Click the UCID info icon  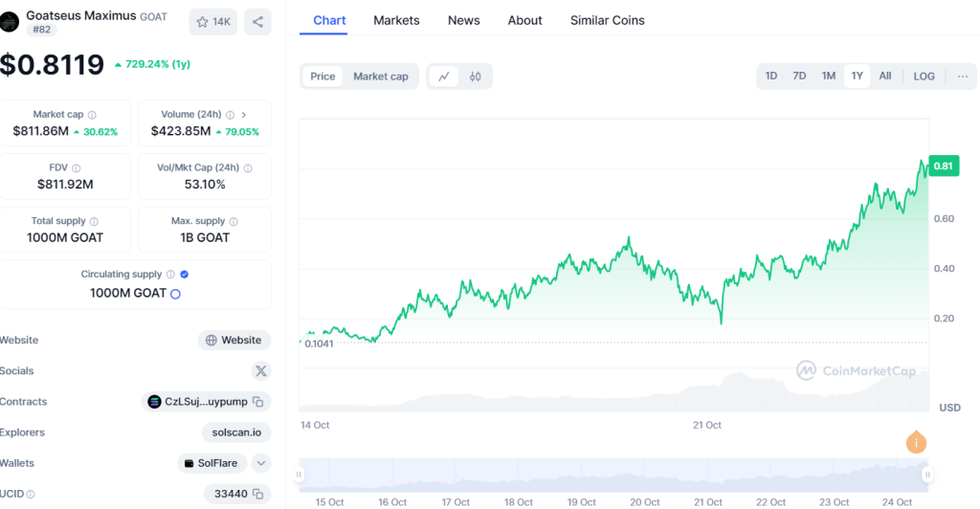point(31,494)
